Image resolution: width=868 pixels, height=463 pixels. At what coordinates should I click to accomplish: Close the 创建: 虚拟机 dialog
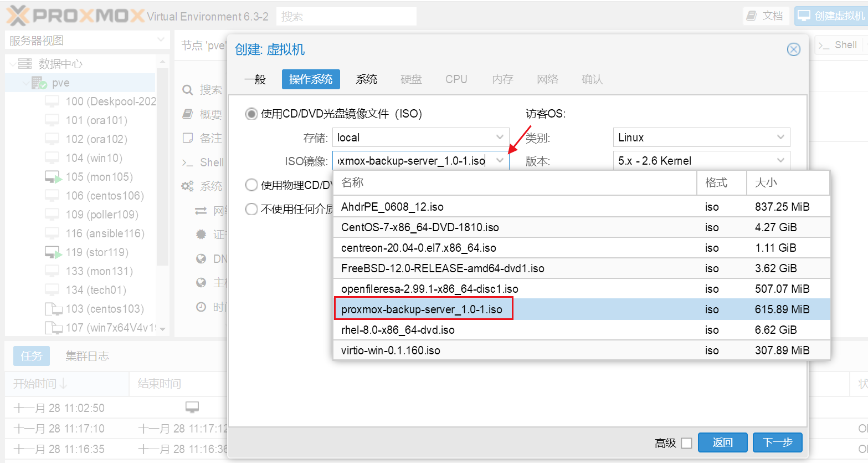pyautogui.click(x=794, y=49)
